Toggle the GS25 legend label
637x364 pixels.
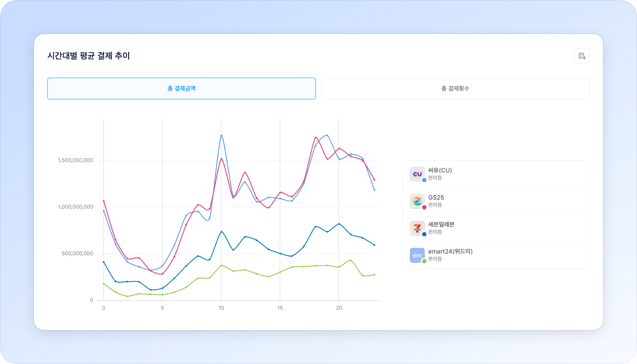pos(436,198)
